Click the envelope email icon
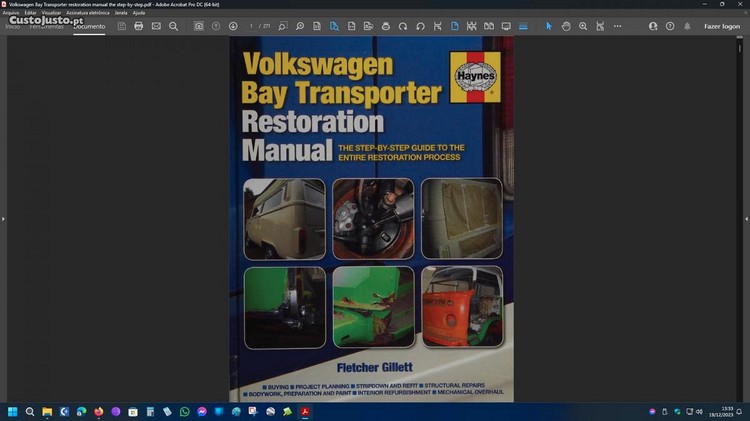The height and width of the screenshot is (421, 750). [156, 26]
